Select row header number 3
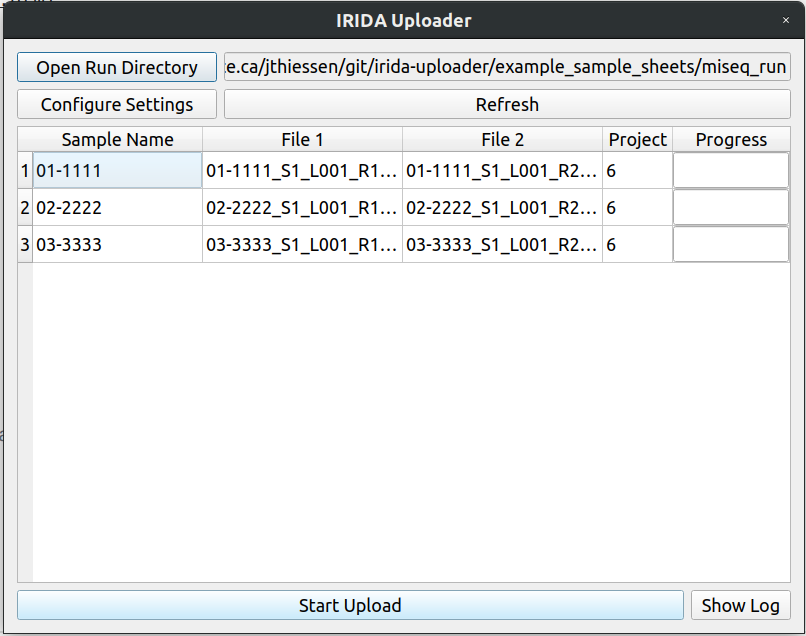 [x=25, y=244]
